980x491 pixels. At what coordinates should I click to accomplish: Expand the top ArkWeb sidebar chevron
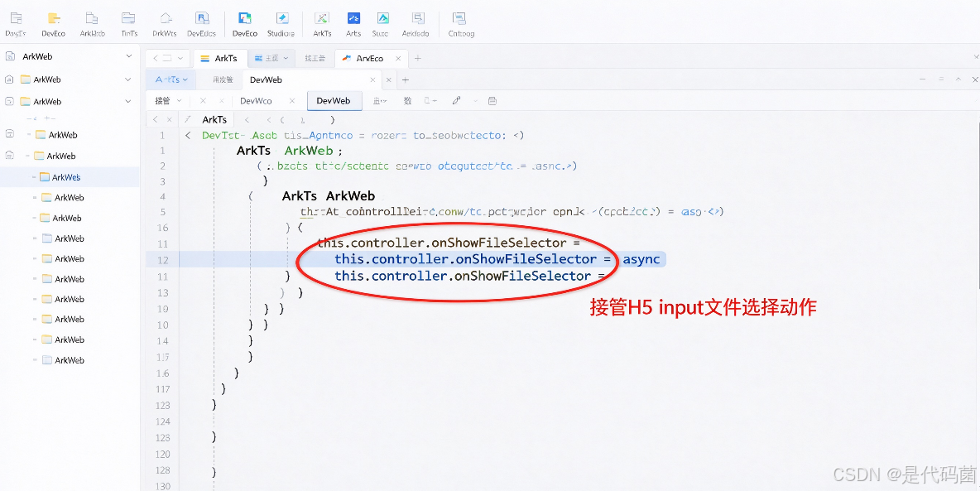129,56
